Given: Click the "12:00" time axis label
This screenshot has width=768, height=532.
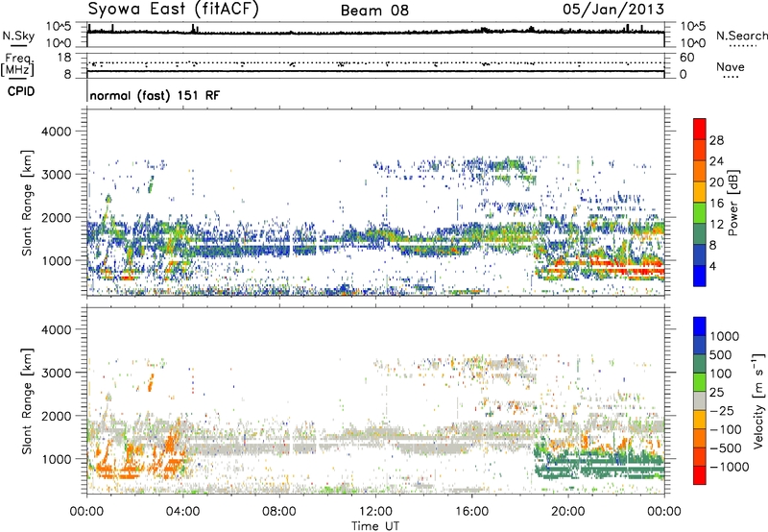Looking at the screenshot, I should click(x=375, y=512).
